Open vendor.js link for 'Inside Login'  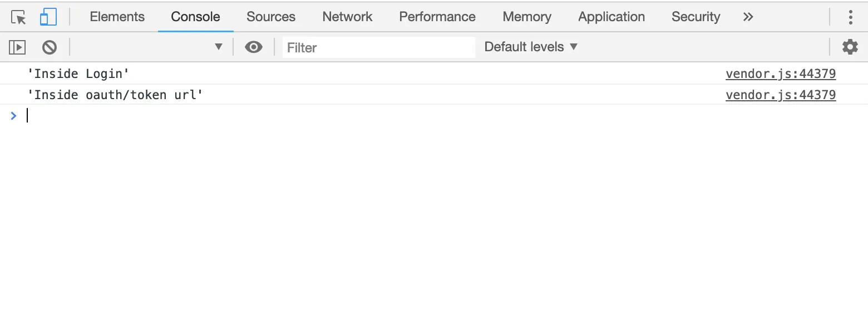point(780,74)
